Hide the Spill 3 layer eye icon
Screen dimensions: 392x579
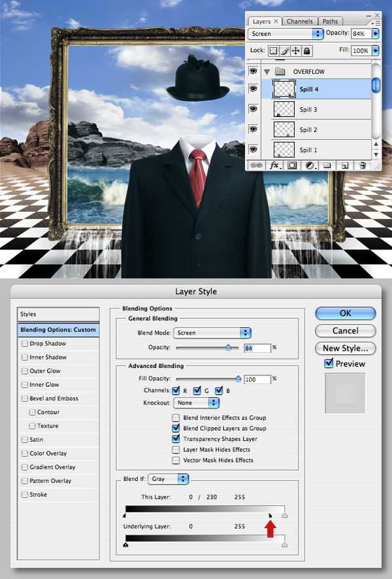pos(253,109)
